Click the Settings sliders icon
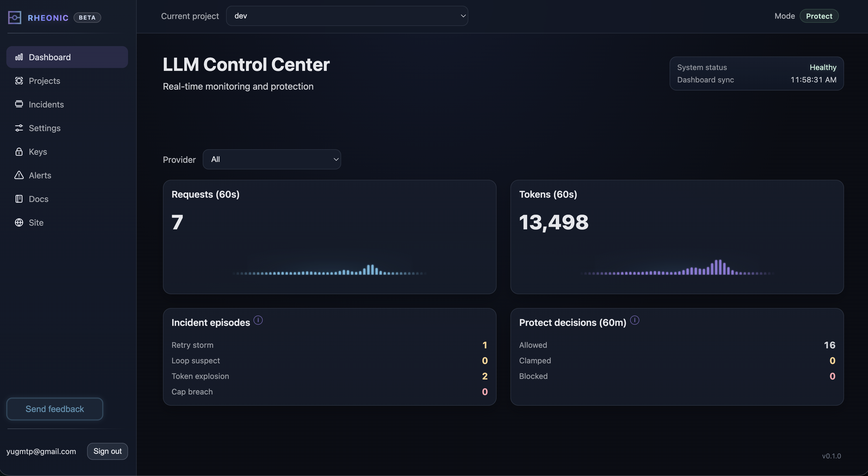Viewport: 868px width, 476px height. pyautogui.click(x=19, y=128)
